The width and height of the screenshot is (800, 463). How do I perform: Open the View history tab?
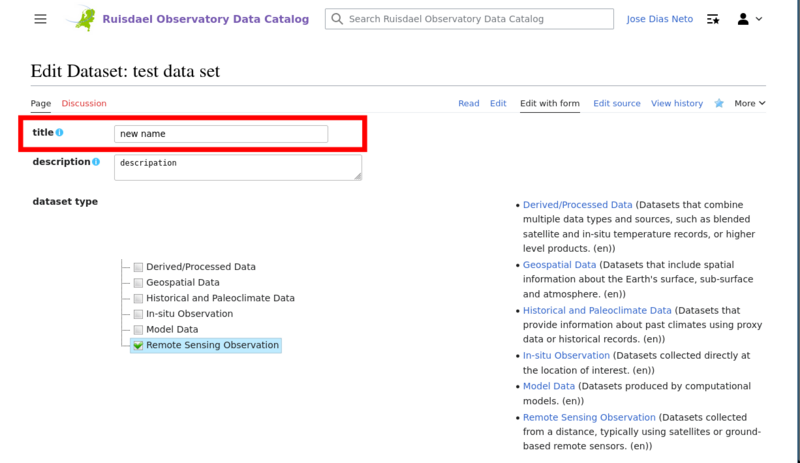coord(677,103)
